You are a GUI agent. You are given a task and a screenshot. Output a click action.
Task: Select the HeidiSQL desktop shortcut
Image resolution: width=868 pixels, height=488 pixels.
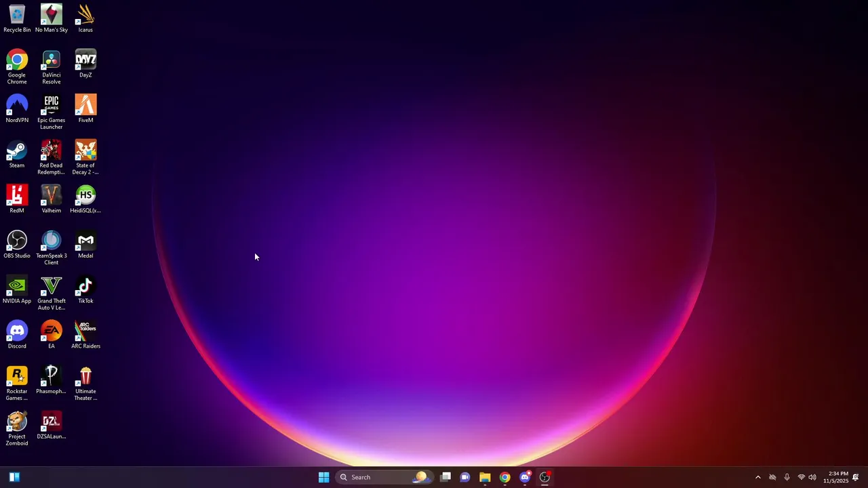(85, 199)
